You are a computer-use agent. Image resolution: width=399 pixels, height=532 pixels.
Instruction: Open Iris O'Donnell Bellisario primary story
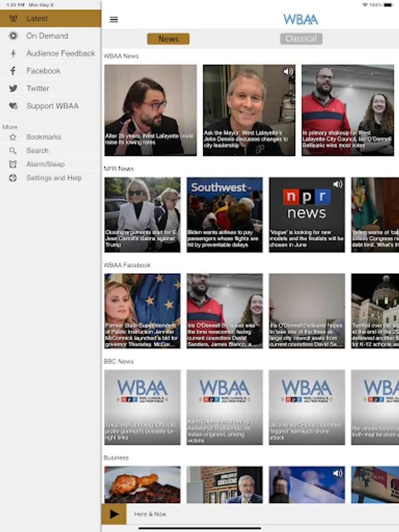(348, 111)
